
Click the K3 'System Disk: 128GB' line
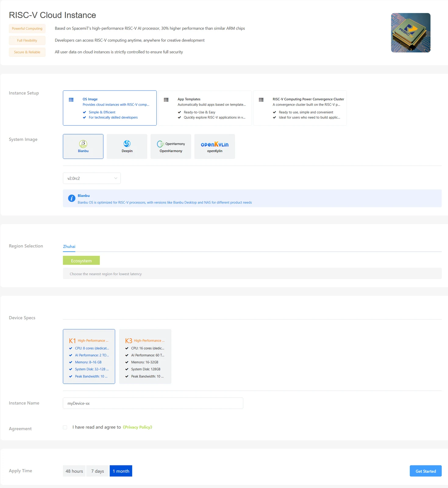[x=146, y=369]
